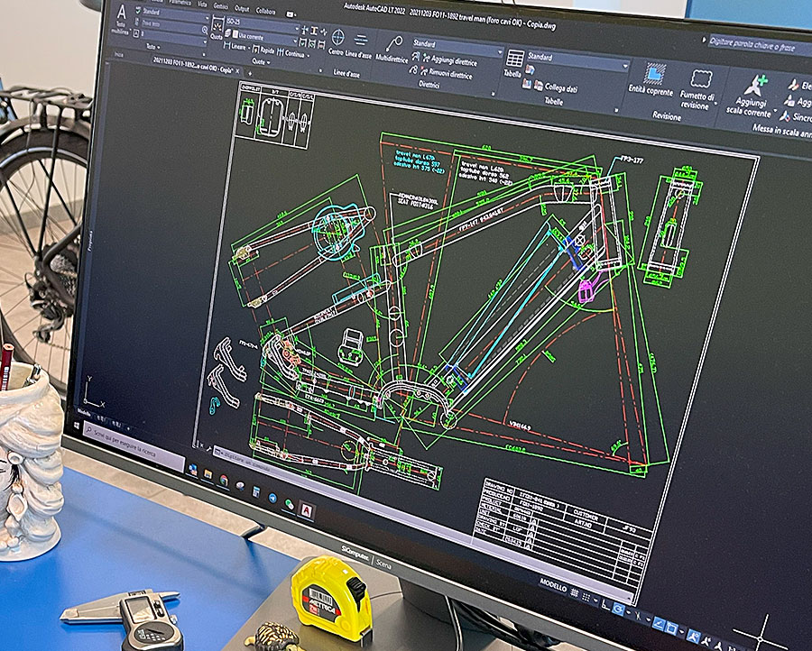Screen dimensions: 812x651
Task: Add a new drawing tab with plus
Action: pos(250,72)
